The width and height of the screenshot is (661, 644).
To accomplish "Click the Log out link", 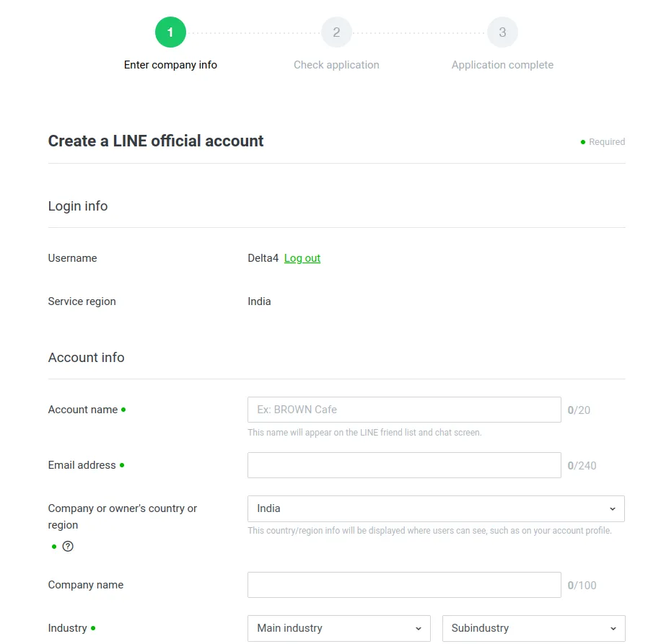I will pyautogui.click(x=302, y=258).
